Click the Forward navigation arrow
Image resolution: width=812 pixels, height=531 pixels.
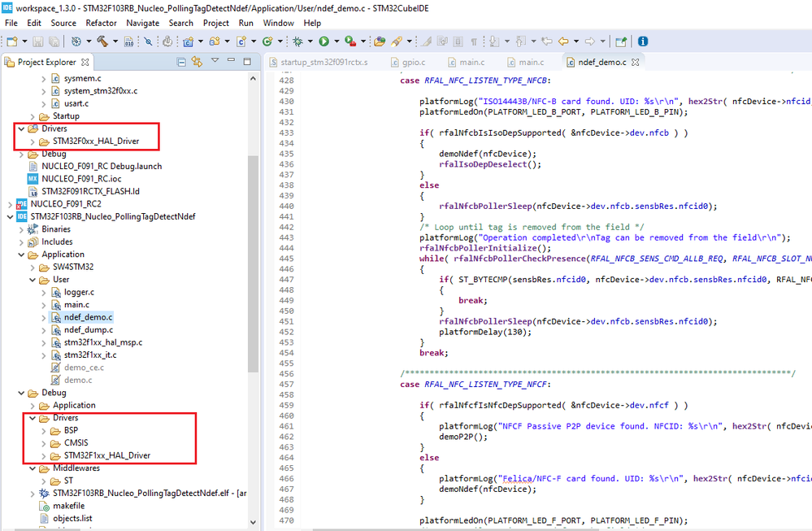[590, 41]
